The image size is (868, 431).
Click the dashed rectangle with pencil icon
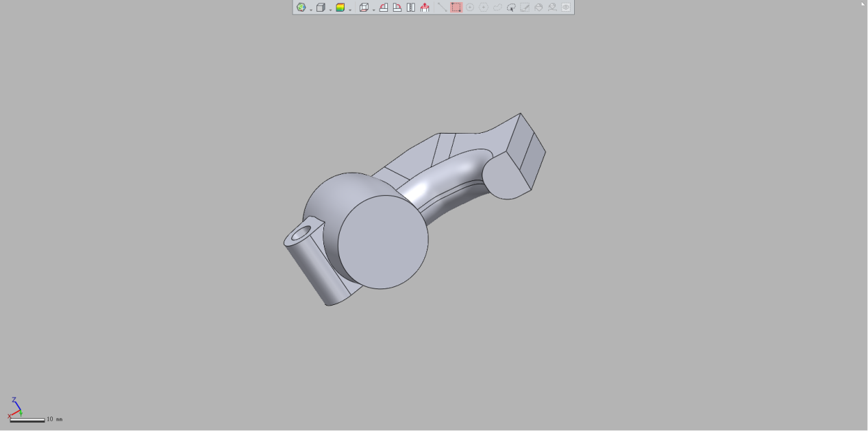click(x=525, y=8)
